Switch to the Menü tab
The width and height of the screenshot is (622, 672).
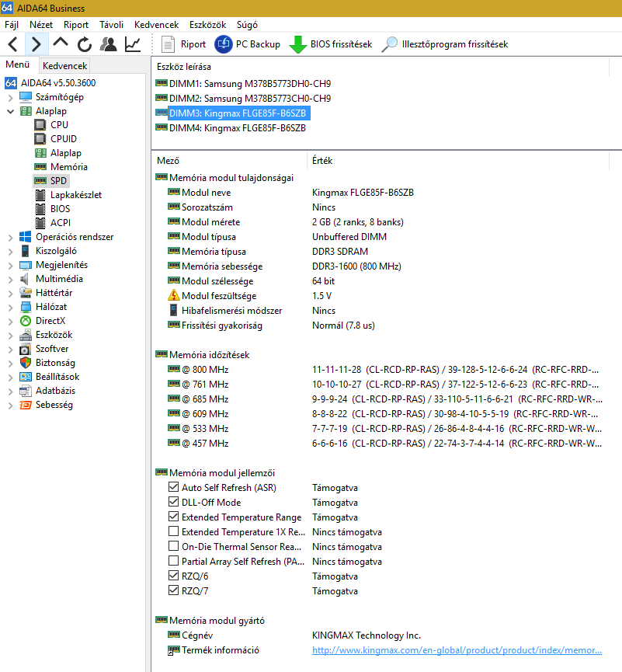pyautogui.click(x=18, y=64)
